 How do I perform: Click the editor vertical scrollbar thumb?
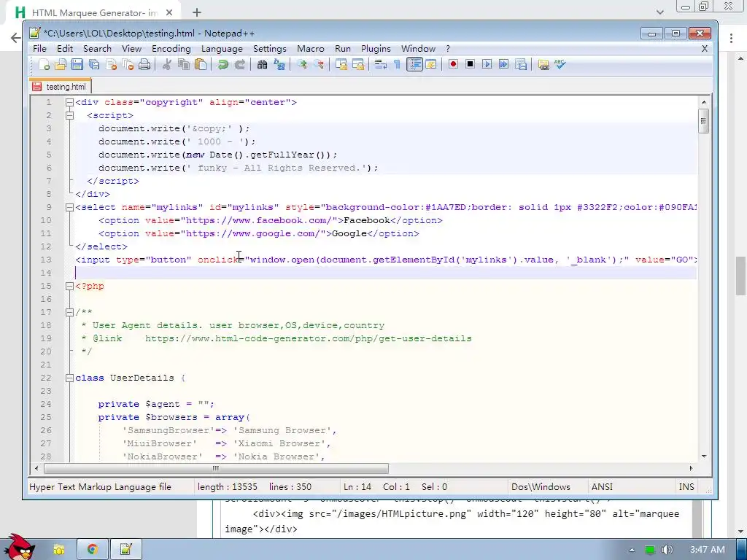(704, 120)
